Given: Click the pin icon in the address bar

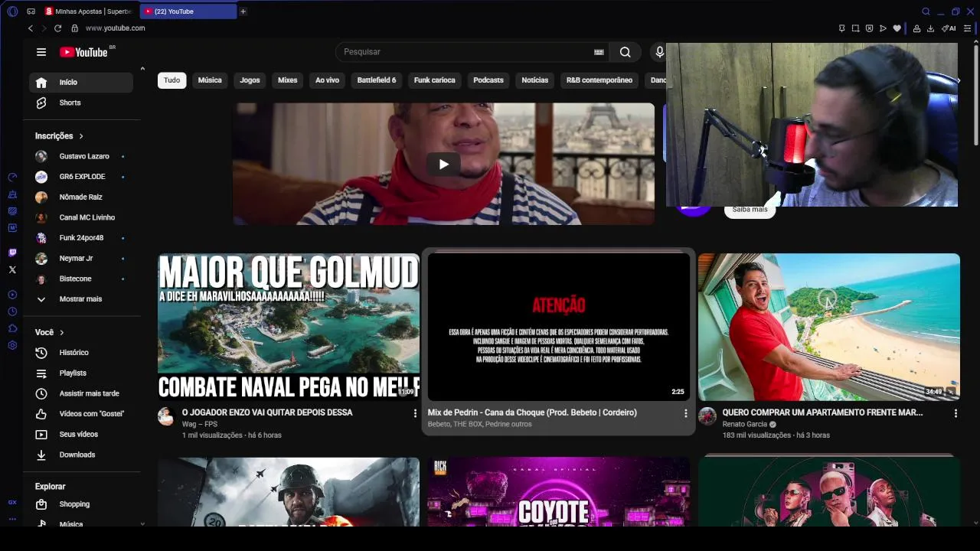Looking at the screenshot, I should point(841,28).
